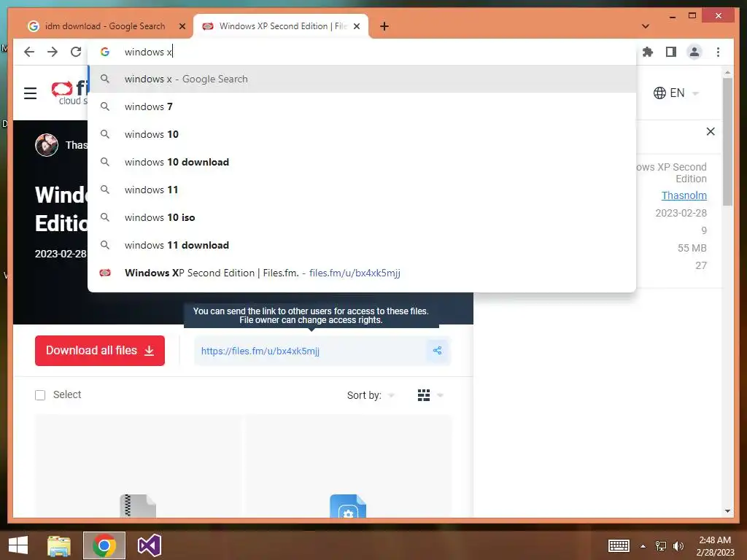The image size is (747, 560).
Task: Open the Chrome profile avatar
Action: tap(694, 52)
